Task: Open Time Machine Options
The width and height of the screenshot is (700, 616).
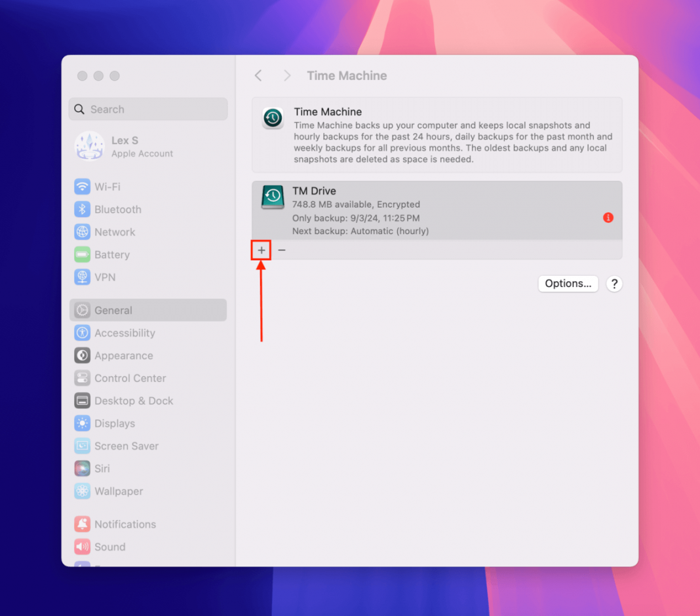Action: 568,284
